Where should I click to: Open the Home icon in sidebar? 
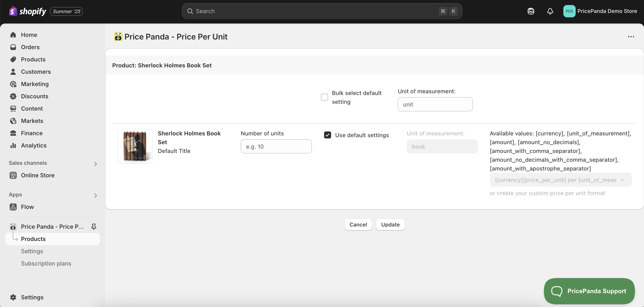(x=13, y=35)
